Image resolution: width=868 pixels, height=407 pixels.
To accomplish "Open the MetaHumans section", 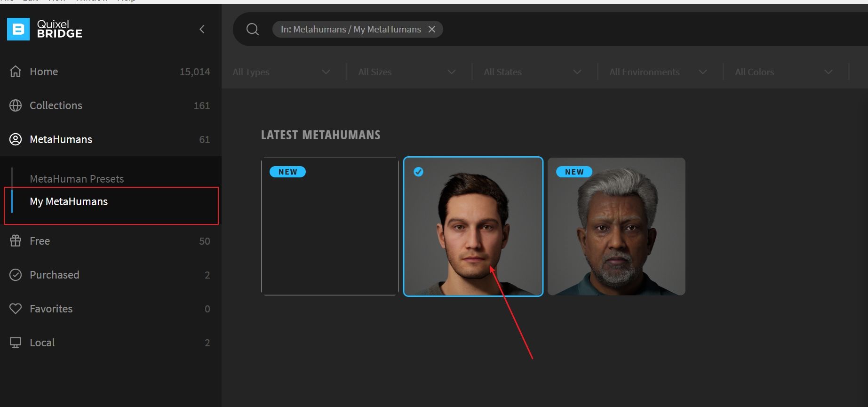I will [x=111, y=139].
